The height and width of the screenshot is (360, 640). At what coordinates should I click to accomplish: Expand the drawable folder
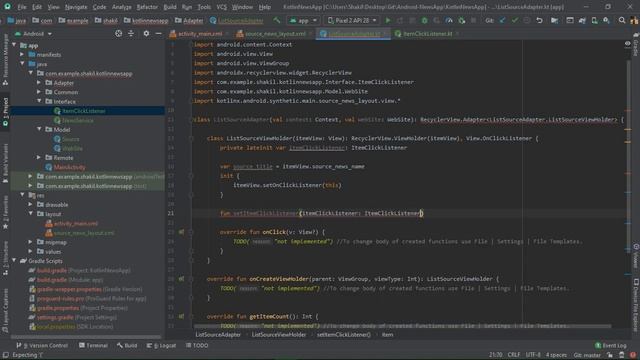[x=31, y=204]
